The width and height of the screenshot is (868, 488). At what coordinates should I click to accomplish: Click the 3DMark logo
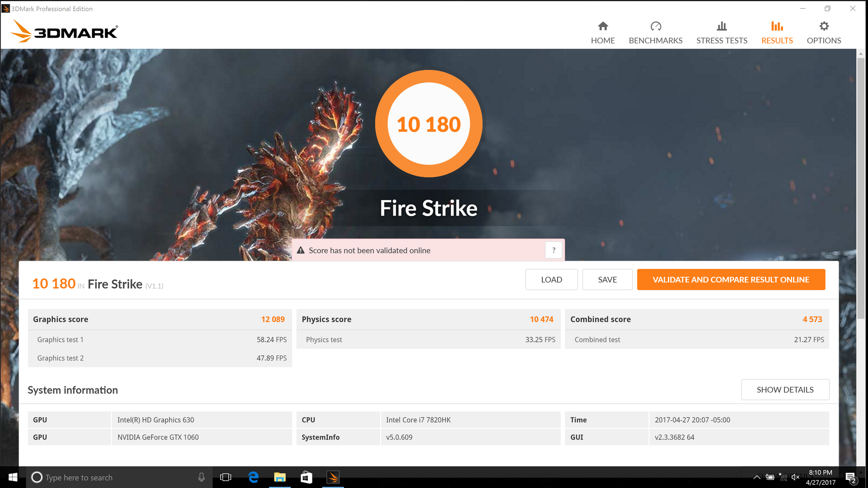pyautogui.click(x=64, y=32)
